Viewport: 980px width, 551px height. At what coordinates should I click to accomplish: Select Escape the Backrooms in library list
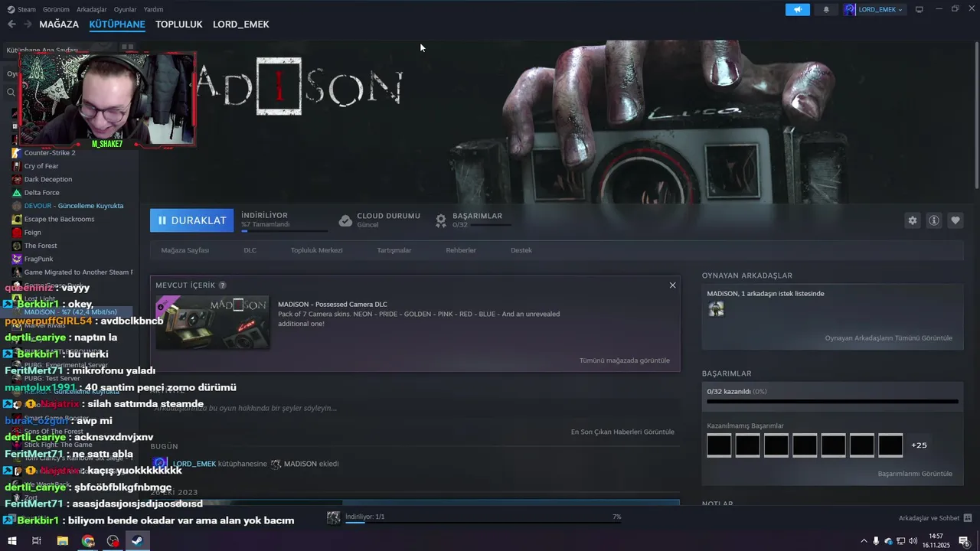click(59, 219)
